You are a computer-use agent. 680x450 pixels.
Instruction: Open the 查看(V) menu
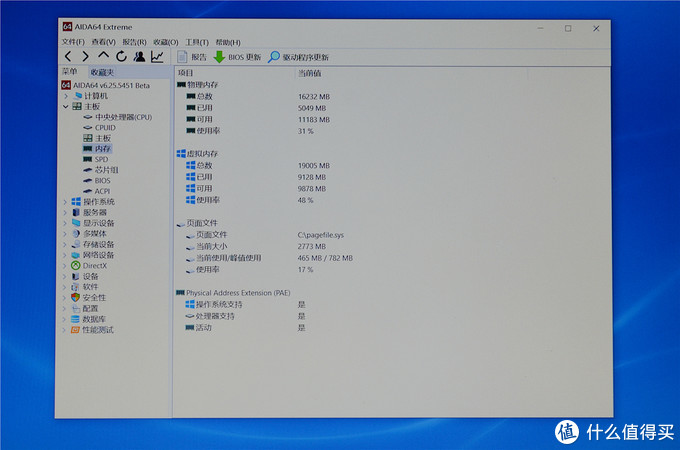[x=103, y=42]
